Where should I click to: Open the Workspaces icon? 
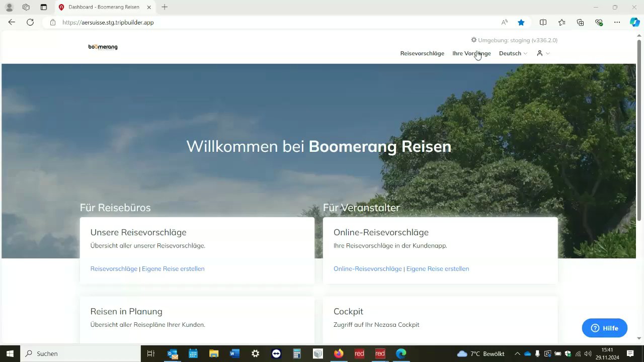pos(26,7)
